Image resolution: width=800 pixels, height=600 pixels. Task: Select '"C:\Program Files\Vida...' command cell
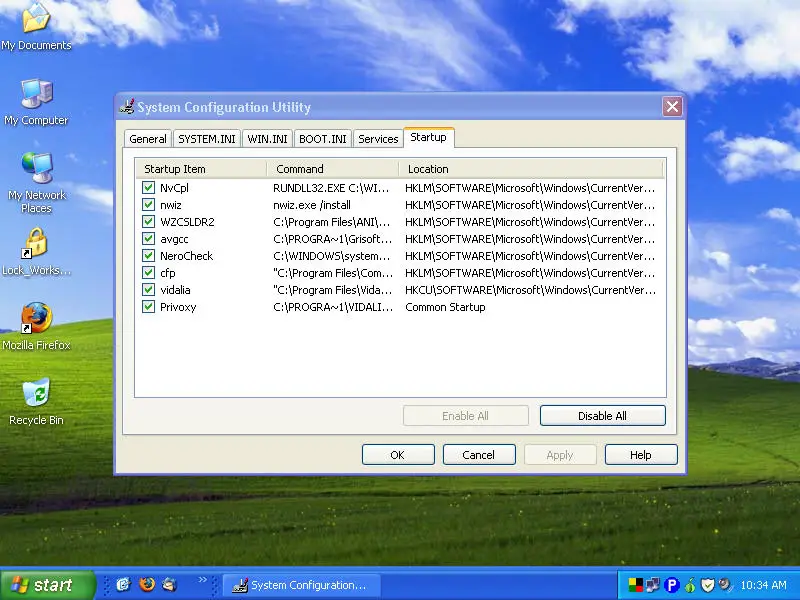(333, 290)
